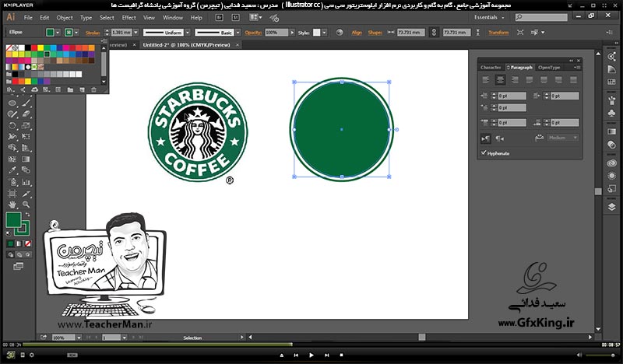
Task: Open Medium Kashida width dropdown
Action: (562, 138)
